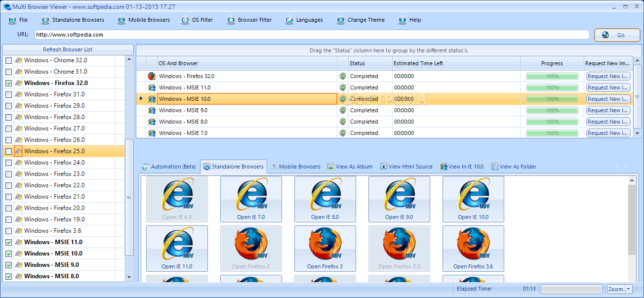The height and width of the screenshot is (298, 644).
Task: Open Firefox 3 standalone browser
Action: coord(325,249)
